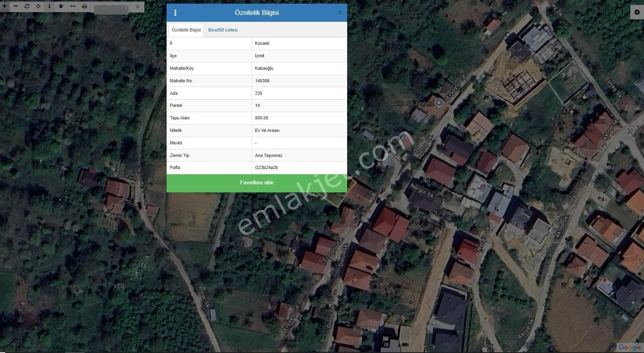This screenshot has height=353, width=644.
Task: Click the Parsel value 14
Action: [257, 105]
